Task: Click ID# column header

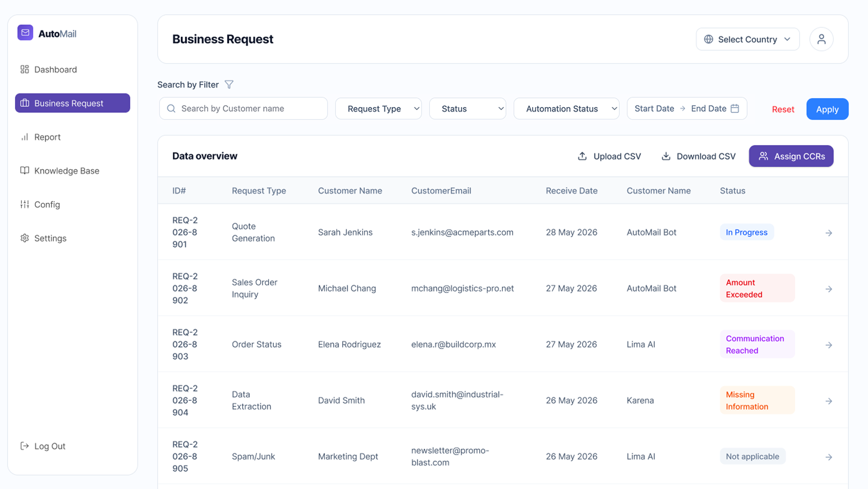Action: pos(179,191)
